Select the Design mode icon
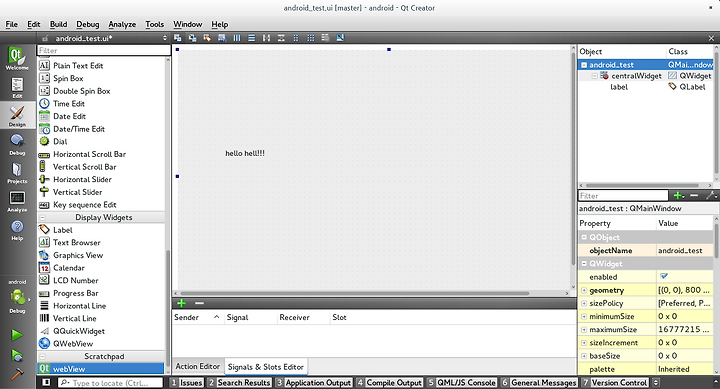 (x=17, y=115)
